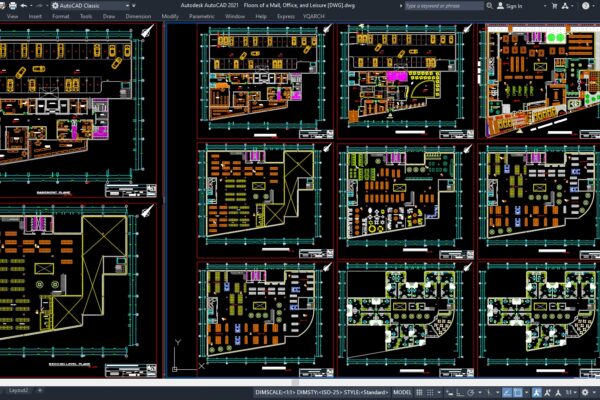Open the Parametric menu
The width and height of the screenshot is (600, 400).
tap(202, 16)
